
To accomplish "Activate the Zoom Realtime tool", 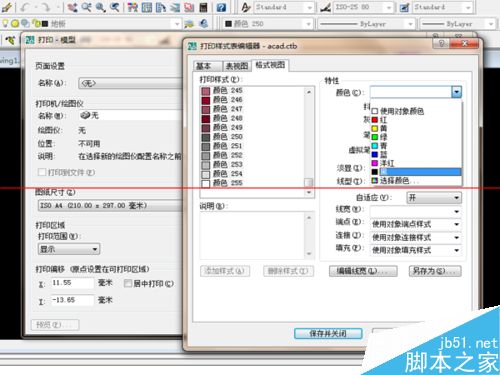I will (x=86, y=7).
